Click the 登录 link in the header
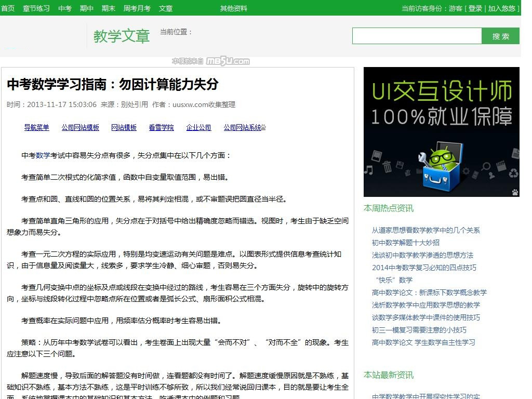Viewport: 532px width, 399px height. pyautogui.click(x=475, y=8)
